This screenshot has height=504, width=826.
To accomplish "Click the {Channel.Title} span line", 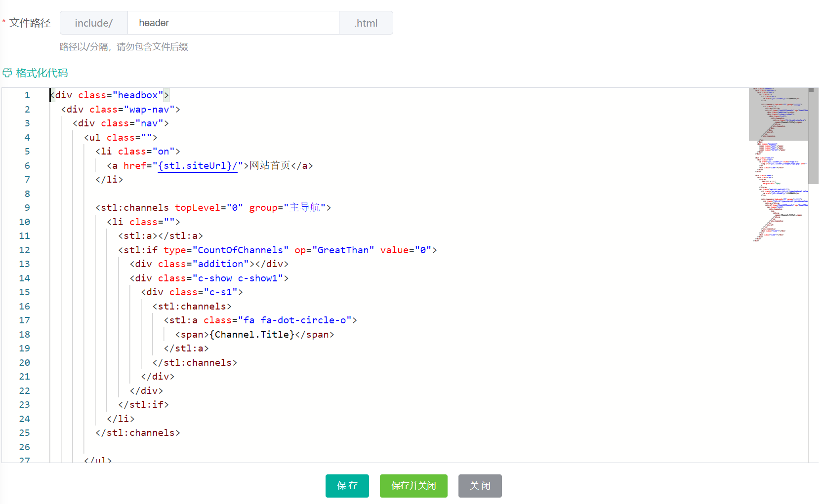I will 254,335.
